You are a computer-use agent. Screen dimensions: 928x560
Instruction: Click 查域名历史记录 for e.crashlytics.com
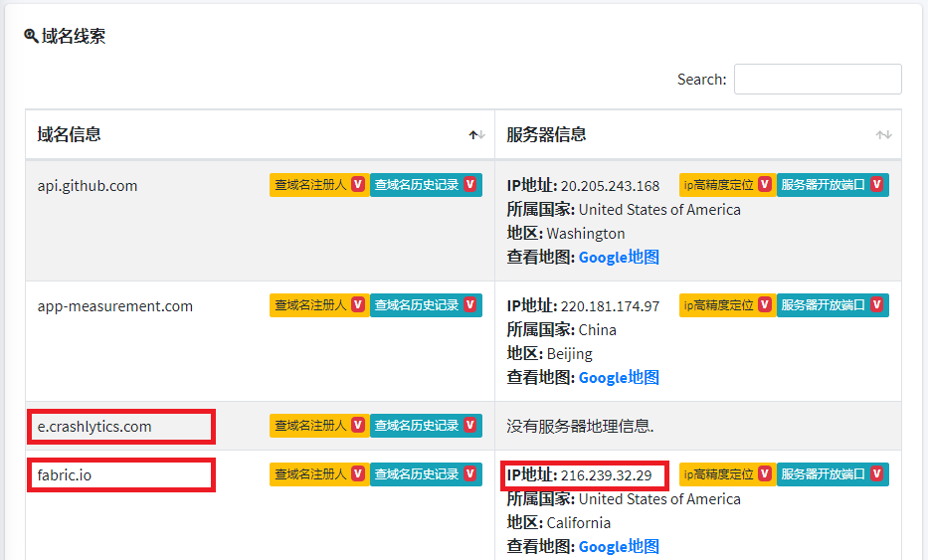pos(426,425)
